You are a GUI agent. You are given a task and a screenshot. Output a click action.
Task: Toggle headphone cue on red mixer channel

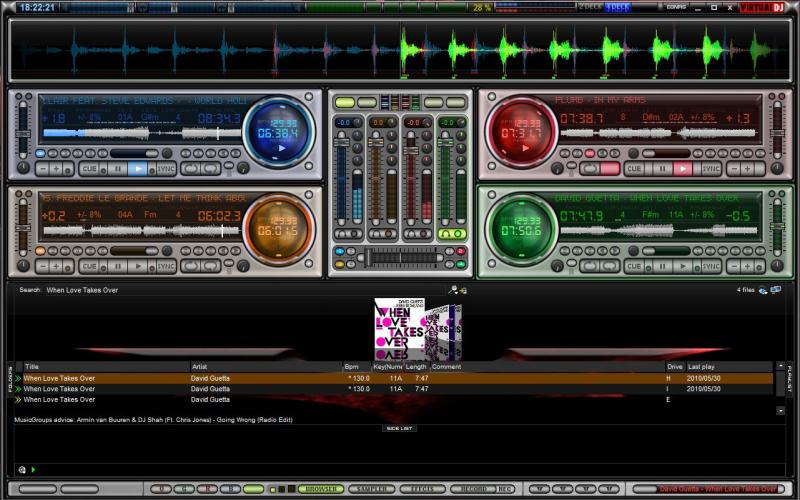point(417,234)
